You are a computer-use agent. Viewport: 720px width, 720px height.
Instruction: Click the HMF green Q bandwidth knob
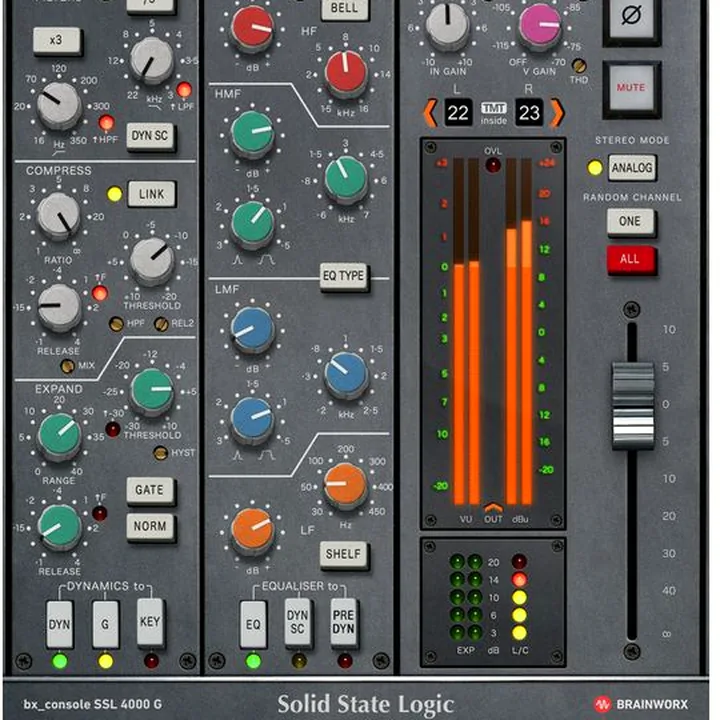coord(253,224)
